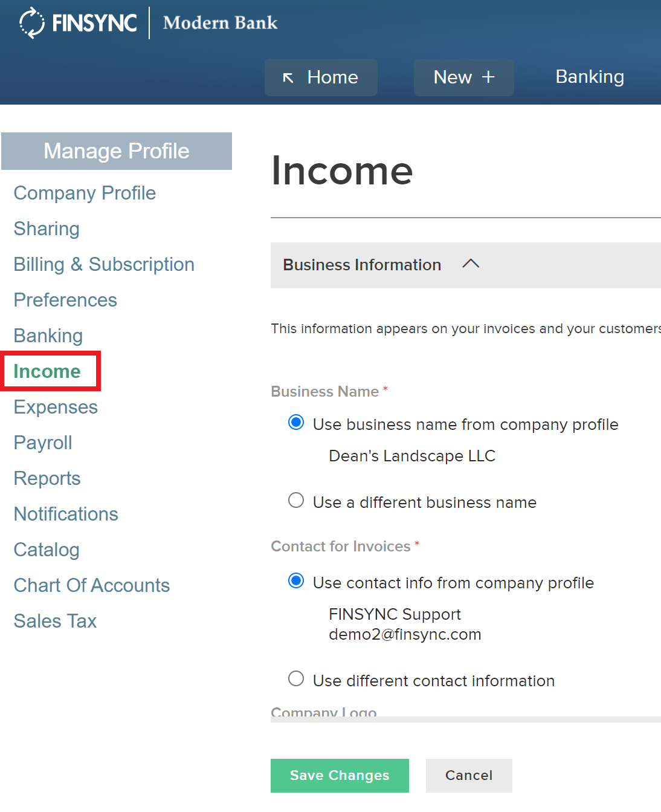Navigate to Payroll settings
This screenshot has width=661, height=812.
coord(42,443)
